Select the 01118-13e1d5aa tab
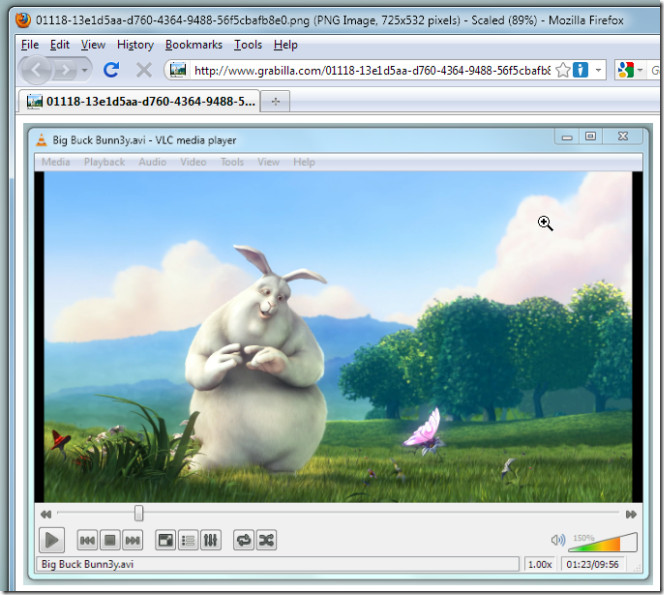This screenshot has height=595, width=664. [139, 101]
